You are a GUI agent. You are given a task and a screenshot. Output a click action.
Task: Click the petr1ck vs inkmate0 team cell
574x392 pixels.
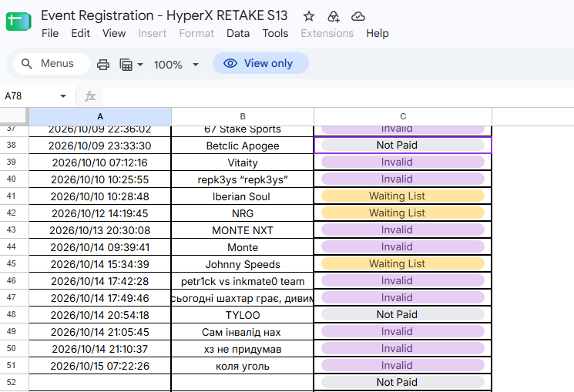[x=243, y=281]
